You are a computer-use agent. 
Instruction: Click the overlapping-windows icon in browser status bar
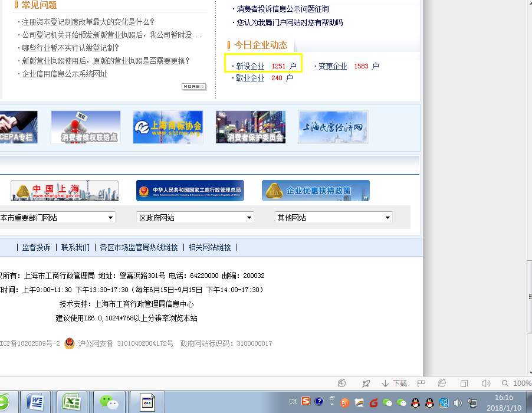[464, 383]
